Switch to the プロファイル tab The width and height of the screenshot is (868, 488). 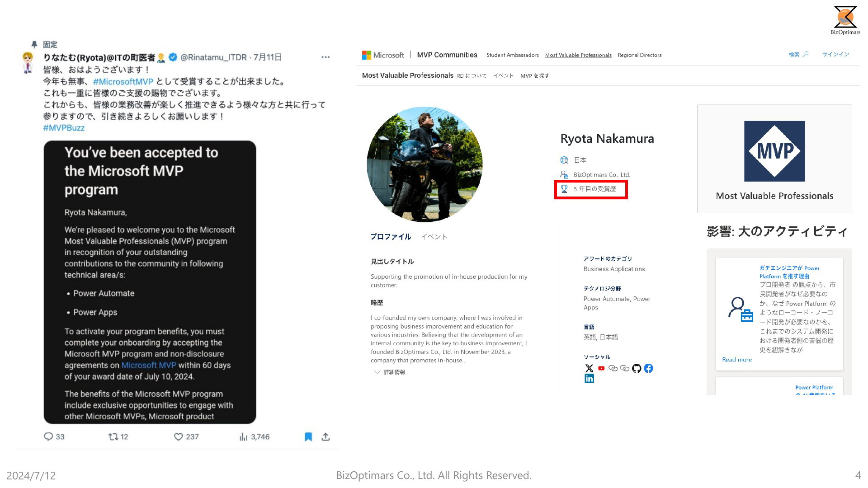point(391,237)
